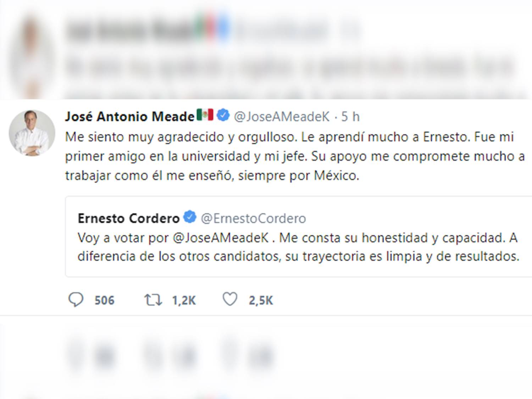Like the tweet with the heart icon
Image resolution: width=532 pixels, height=399 pixels.
pos(230,300)
